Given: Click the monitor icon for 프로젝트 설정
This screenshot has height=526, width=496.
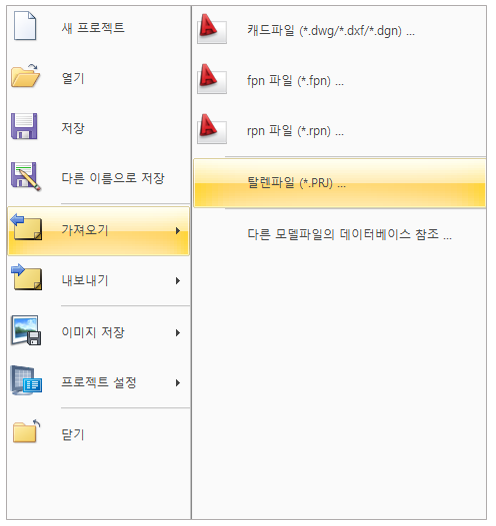Looking at the screenshot, I should coord(26,380).
